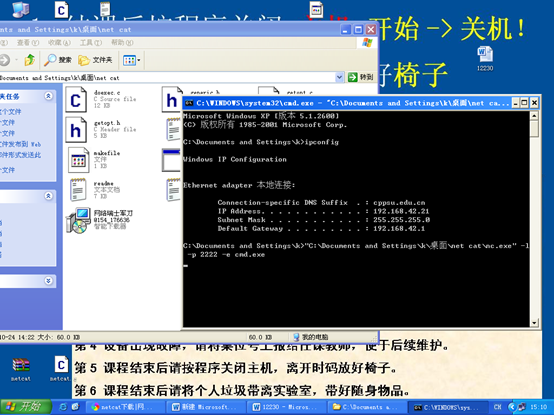This screenshot has width=554, height=415.
Task: Click the CH language bar indicator
Action: tap(497, 407)
